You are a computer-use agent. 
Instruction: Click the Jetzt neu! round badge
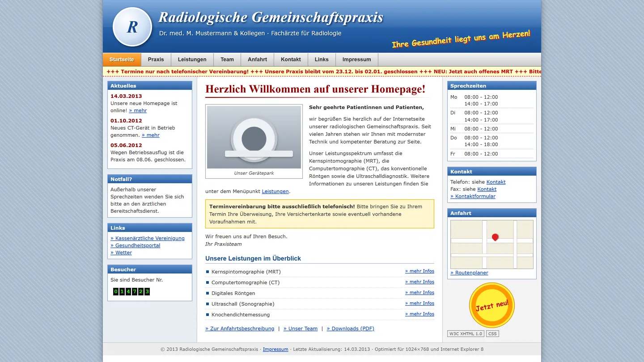(x=492, y=306)
